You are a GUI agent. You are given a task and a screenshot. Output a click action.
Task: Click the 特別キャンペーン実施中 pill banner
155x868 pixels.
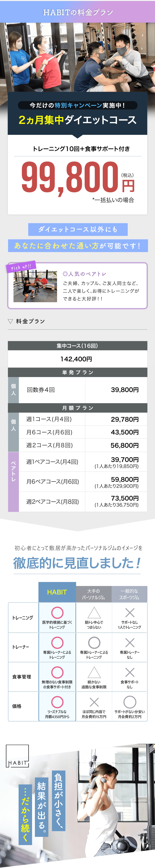coord(77,105)
